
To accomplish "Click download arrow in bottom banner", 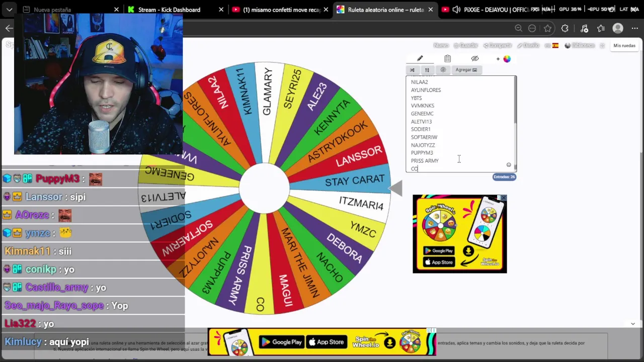I will click(389, 343).
